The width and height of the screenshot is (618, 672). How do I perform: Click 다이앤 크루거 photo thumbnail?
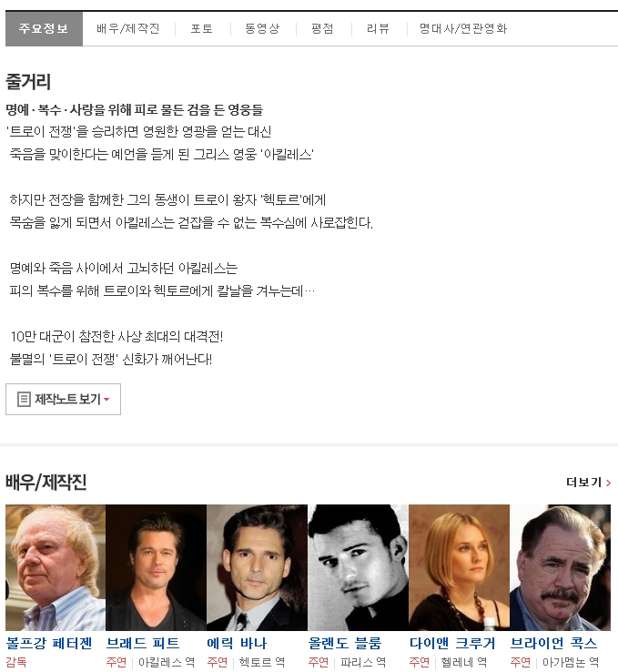459,567
